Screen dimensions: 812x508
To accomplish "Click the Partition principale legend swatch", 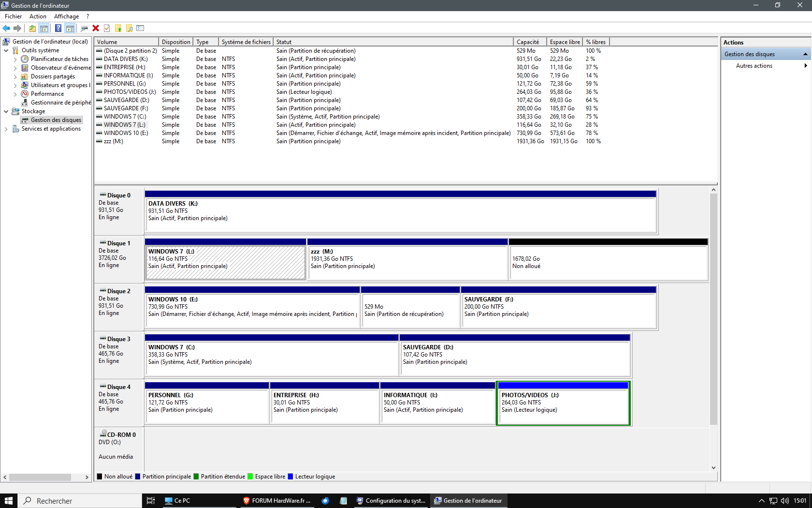I will pyautogui.click(x=138, y=477).
